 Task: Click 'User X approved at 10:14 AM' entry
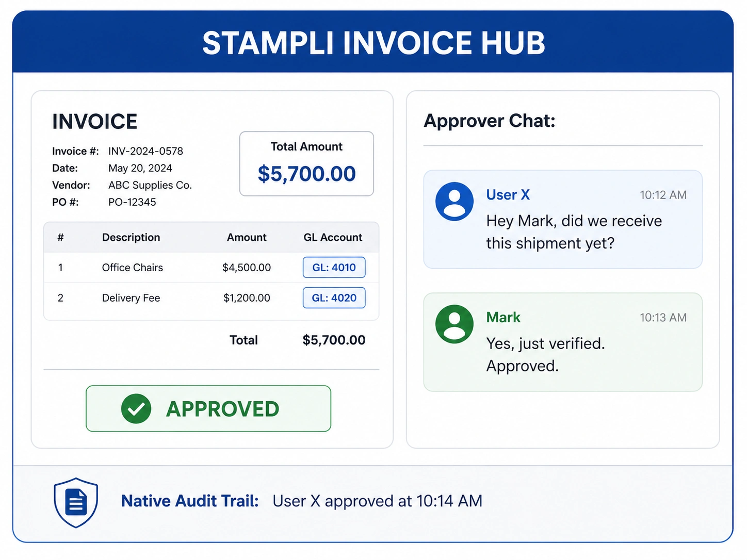[378, 501]
